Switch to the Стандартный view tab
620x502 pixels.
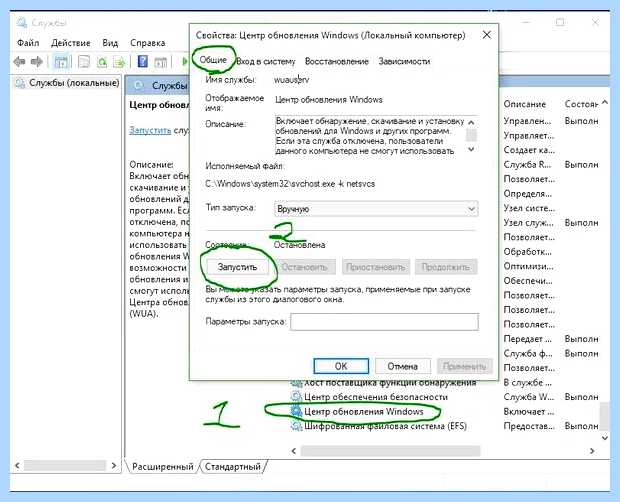point(232,466)
